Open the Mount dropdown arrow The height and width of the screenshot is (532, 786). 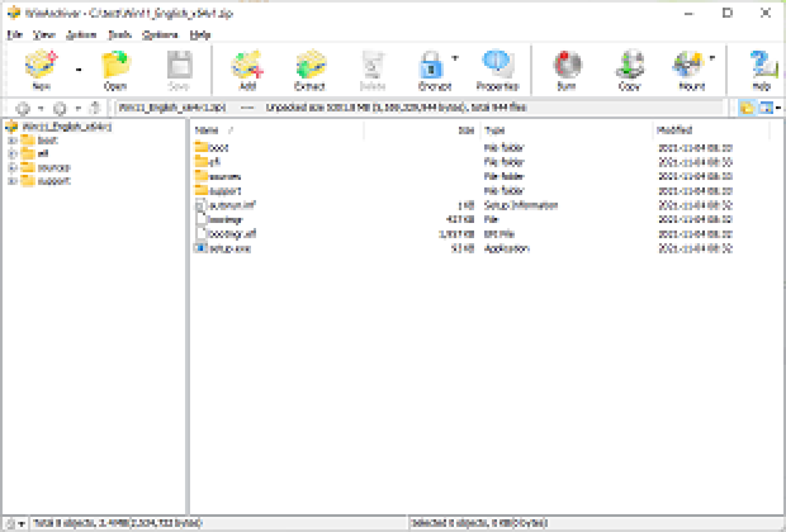coord(712,58)
